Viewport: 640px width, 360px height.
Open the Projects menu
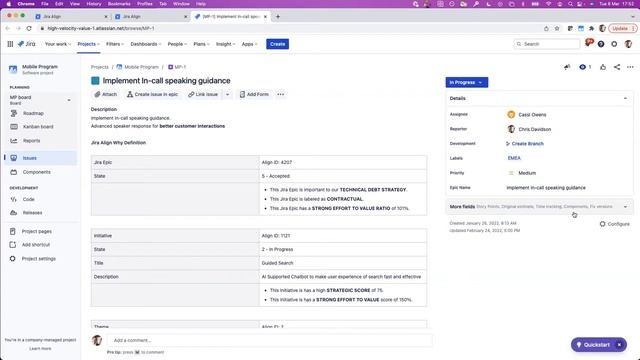(89, 44)
